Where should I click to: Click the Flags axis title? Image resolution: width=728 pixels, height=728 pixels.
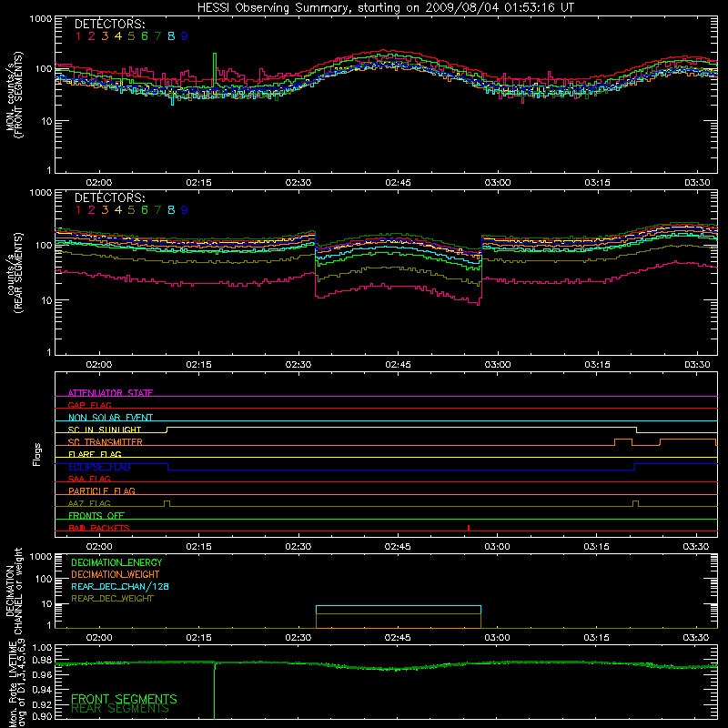[37, 454]
